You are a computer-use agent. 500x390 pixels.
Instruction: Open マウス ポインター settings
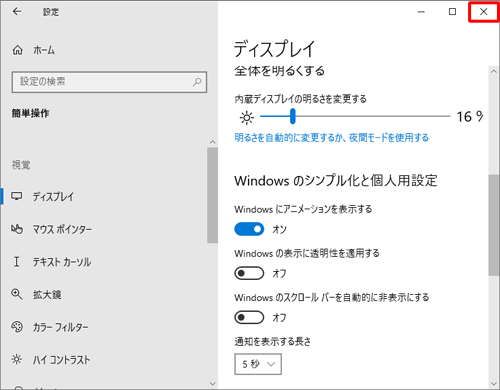click(x=51, y=229)
